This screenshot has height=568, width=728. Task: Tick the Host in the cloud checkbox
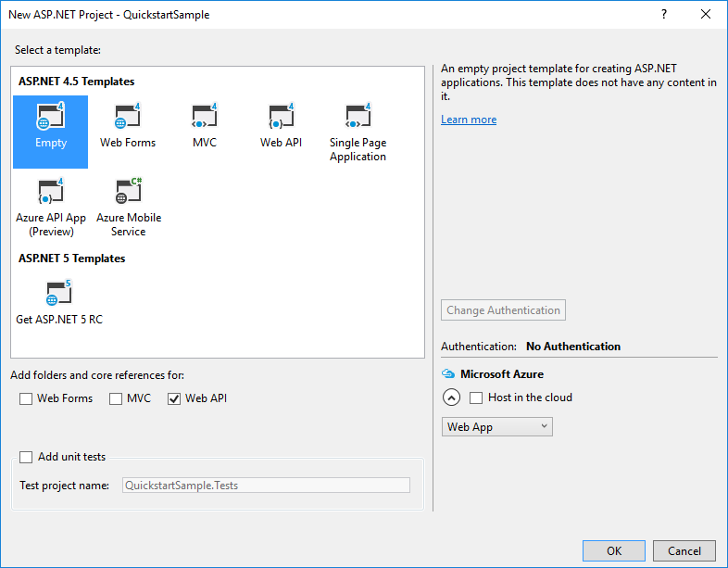click(476, 398)
